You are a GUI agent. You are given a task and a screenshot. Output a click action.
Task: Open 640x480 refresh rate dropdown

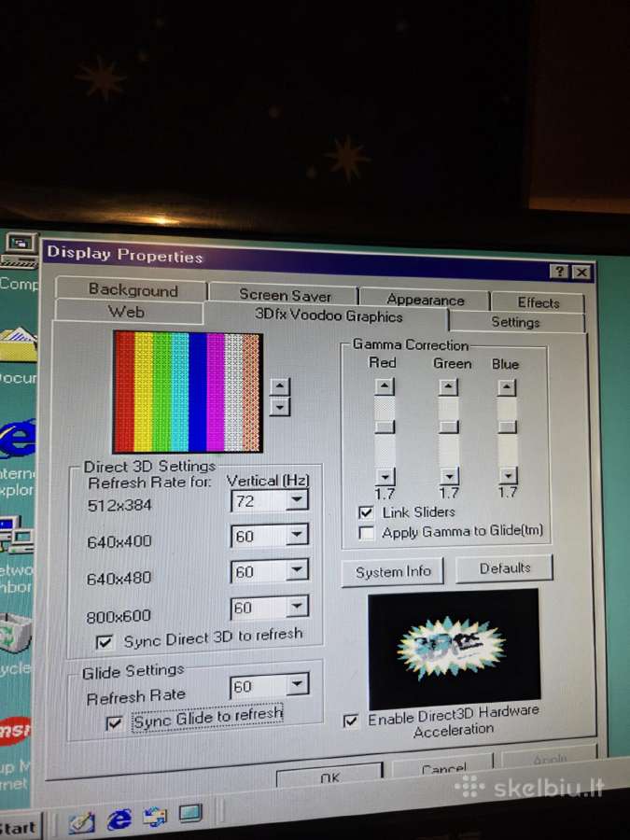tap(297, 570)
